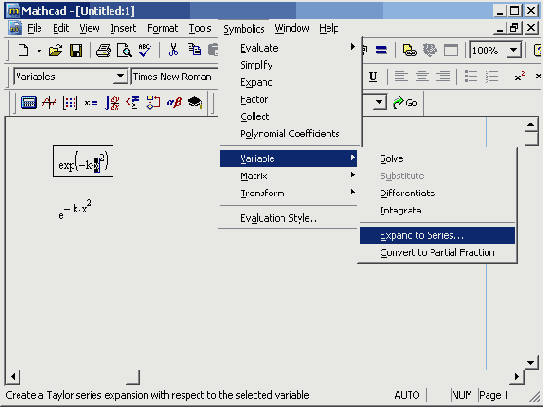The image size is (543, 407).
Task: Open the Calculator toolbar icon
Action: point(28,103)
